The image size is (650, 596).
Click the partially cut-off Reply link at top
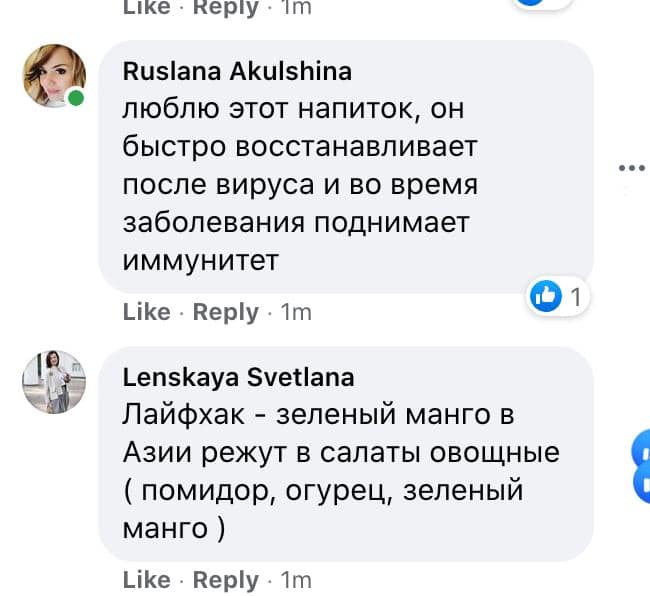click(x=225, y=6)
